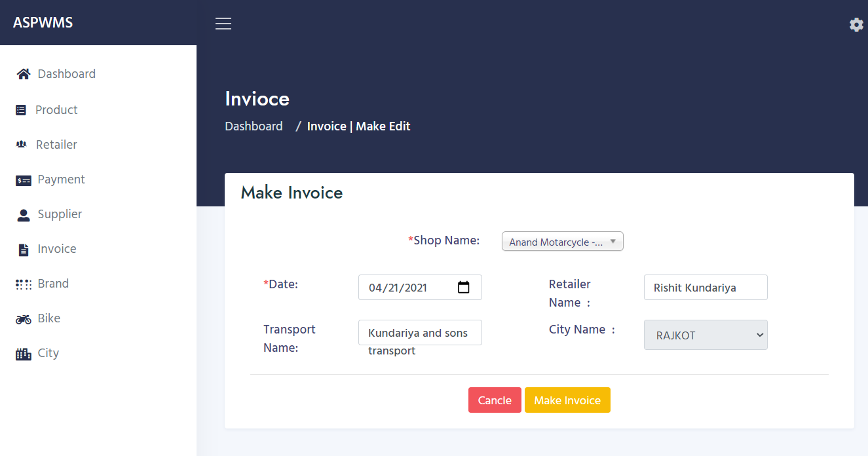Click the Transport Name input field
The image size is (868, 456).
click(x=420, y=332)
